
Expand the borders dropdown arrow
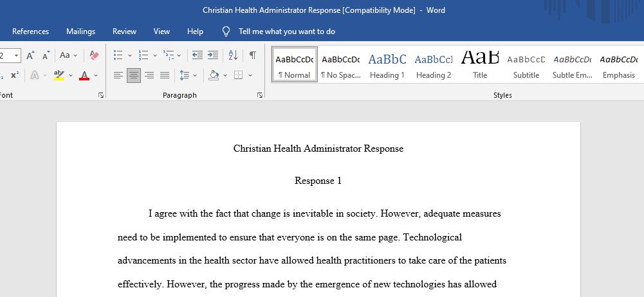pyautogui.click(x=250, y=75)
